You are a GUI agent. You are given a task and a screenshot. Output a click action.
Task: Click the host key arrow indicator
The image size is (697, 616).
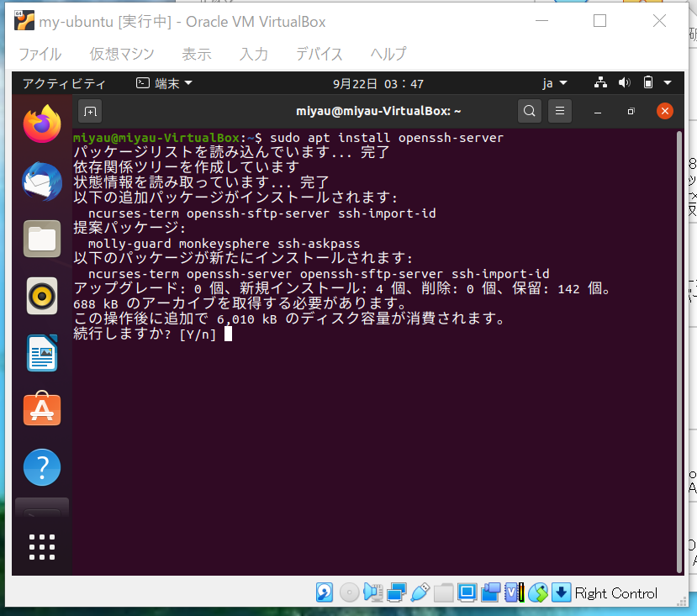coord(562,592)
